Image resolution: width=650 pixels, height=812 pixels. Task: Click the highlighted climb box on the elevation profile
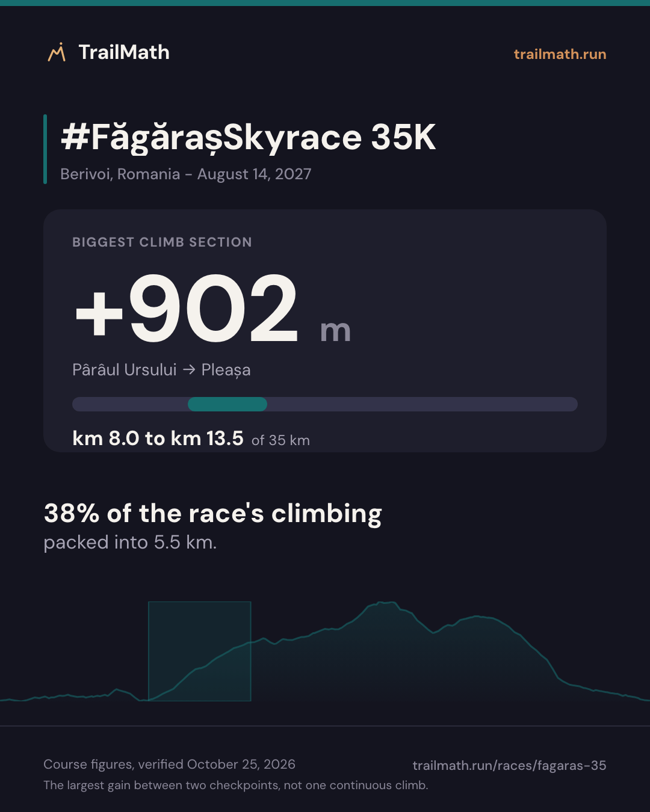point(200,651)
